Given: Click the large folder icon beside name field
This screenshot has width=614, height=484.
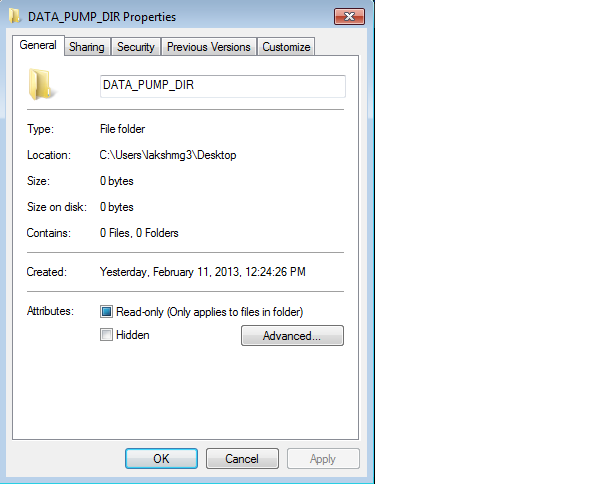Looking at the screenshot, I should (42, 84).
